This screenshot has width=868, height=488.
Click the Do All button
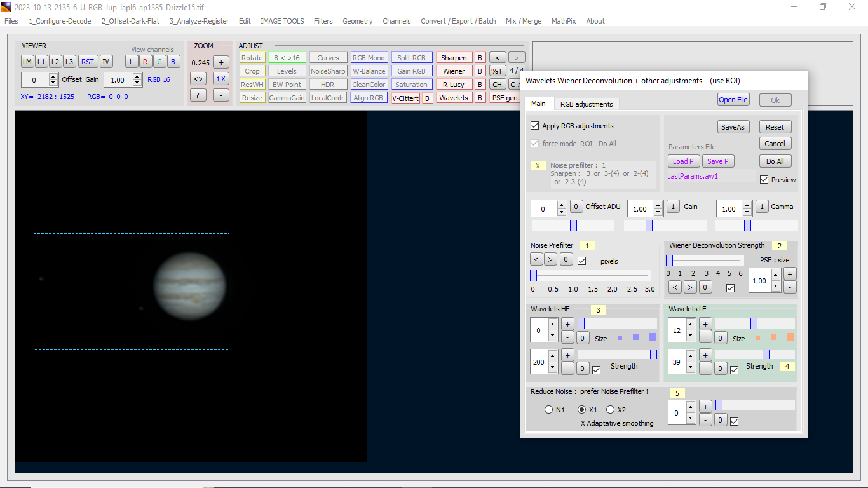[x=775, y=161]
